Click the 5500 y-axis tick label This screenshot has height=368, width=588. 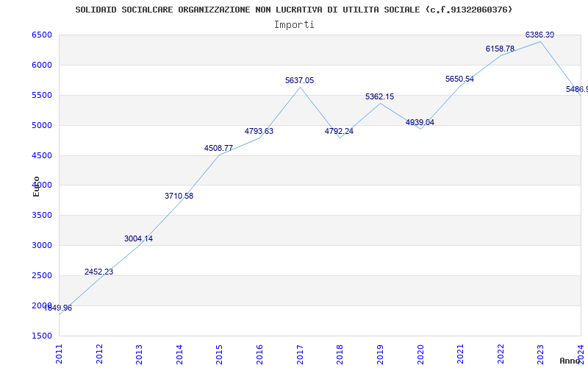click(42, 95)
